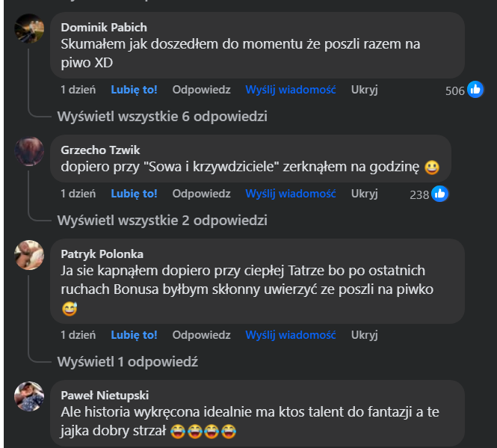Send message to Dominik Pabich
Image resolution: width=497 pixels, height=448 pixels.
(x=290, y=90)
